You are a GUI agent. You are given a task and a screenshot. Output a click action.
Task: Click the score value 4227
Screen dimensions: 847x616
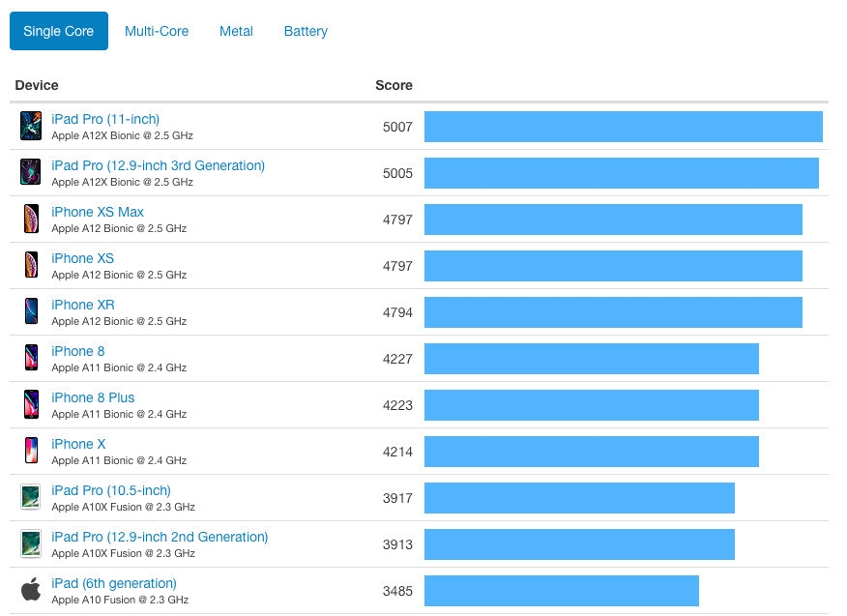point(397,360)
